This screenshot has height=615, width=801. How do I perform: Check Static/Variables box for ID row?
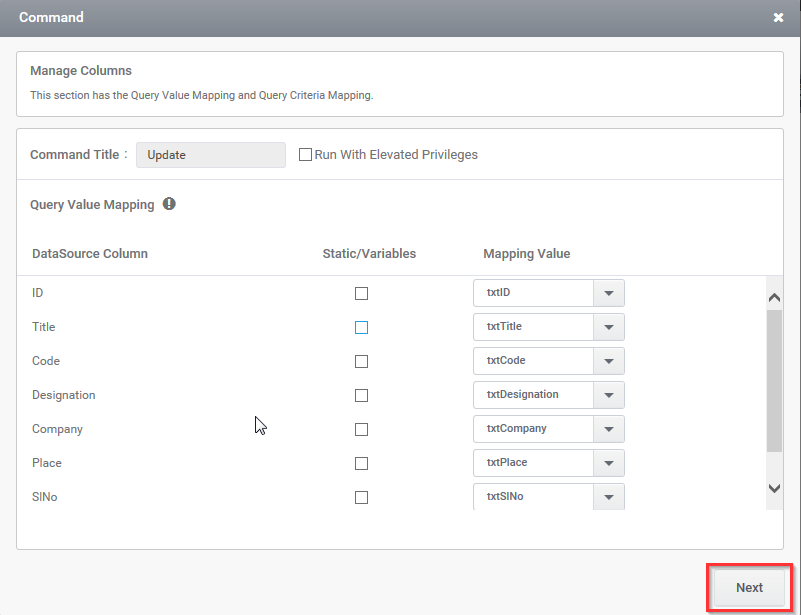[361, 294]
